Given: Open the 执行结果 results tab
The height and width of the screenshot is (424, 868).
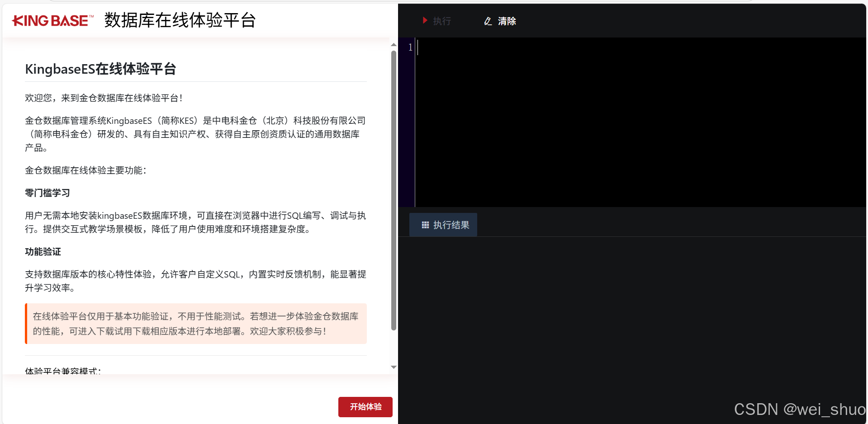Looking at the screenshot, I should pos(443,225).
